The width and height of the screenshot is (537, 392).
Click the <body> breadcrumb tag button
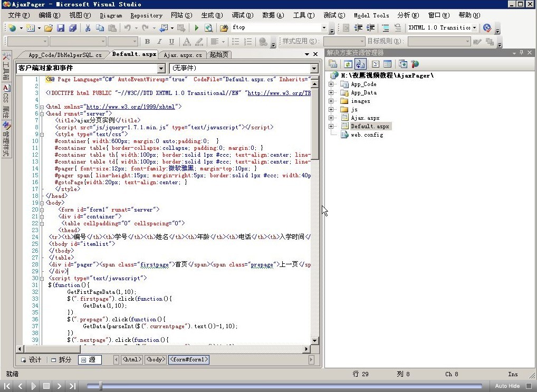155,360
